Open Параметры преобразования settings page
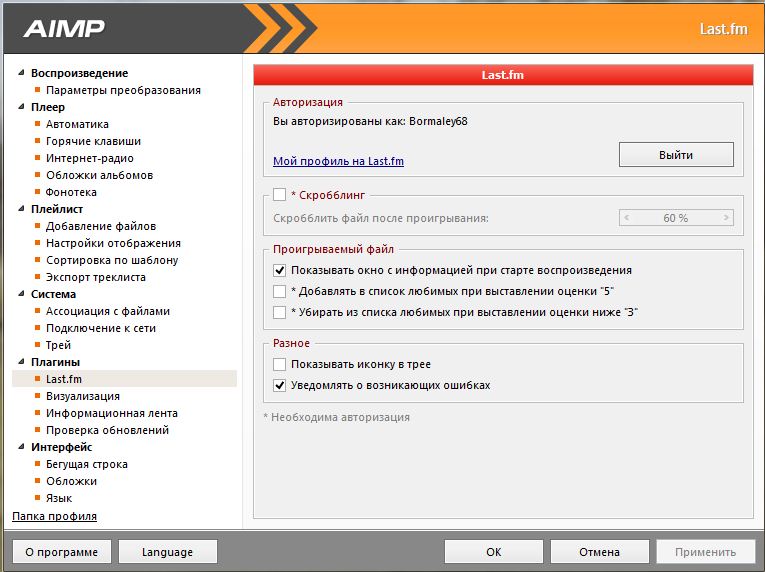 (x=123, y=90)
